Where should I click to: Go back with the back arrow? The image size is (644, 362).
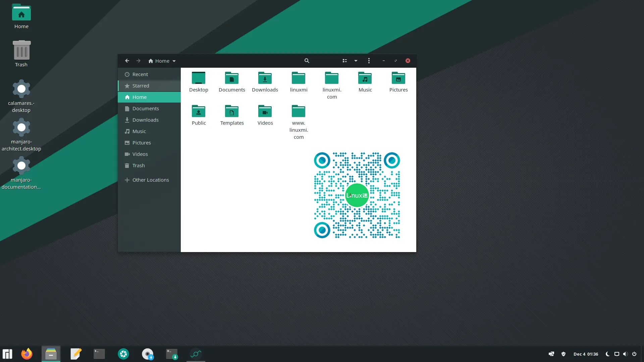[127, 61]
